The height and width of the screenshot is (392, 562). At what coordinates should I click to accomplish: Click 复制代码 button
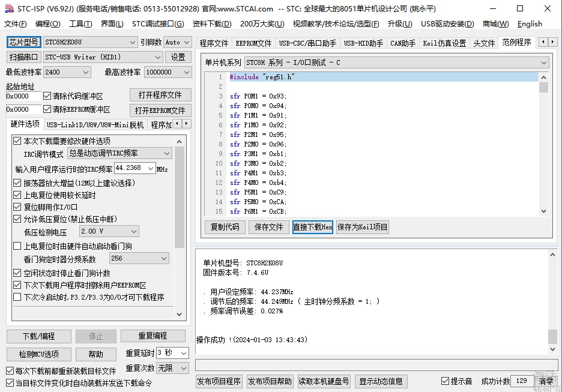point(225,227)
